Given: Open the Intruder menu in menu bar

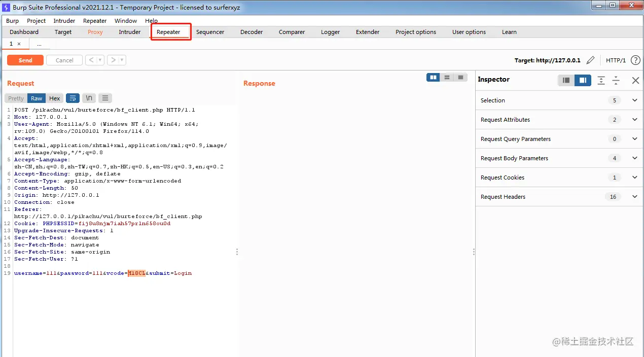Looking at the screenshot, I should 64,21.
